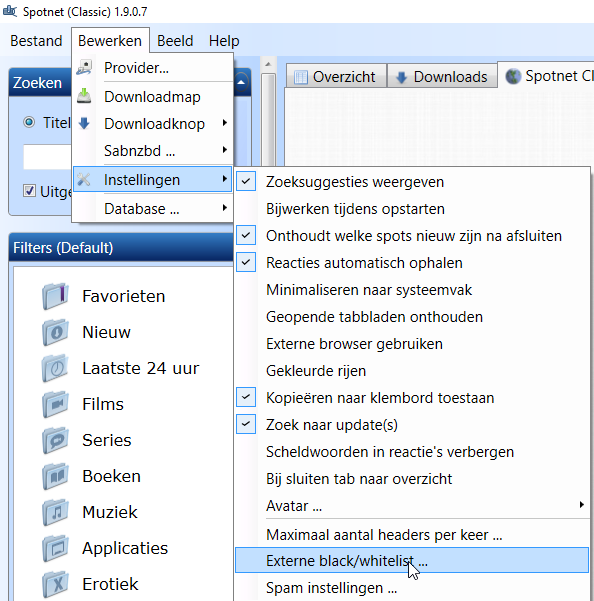Open the Beeld menu
Screen dimensions: 594x601
(x=175, y=41)
